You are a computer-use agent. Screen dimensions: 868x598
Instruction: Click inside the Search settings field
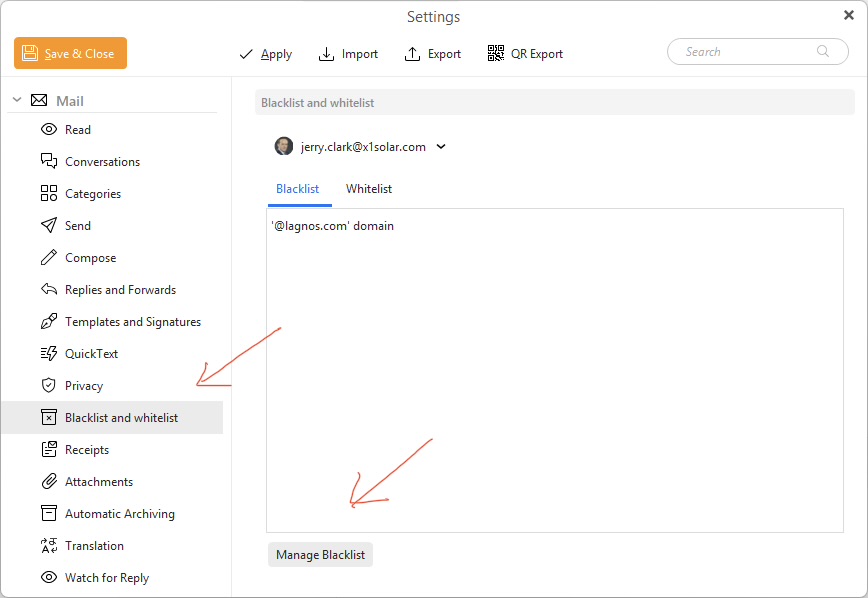click(x=750, y=52)
